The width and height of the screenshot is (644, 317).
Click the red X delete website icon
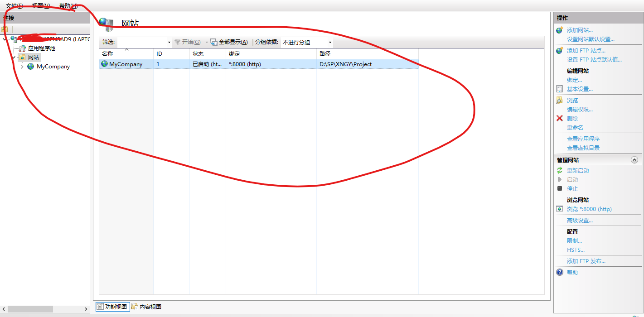tap(559, 118)
